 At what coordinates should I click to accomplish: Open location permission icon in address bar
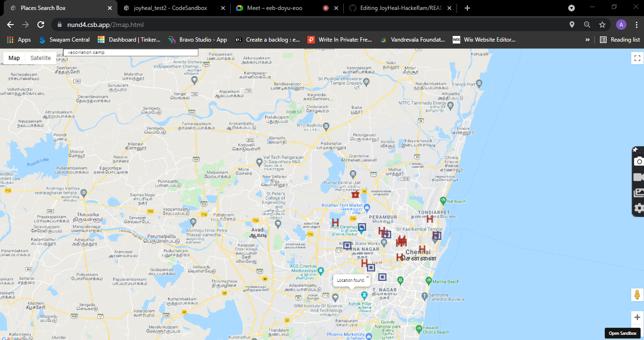(x=572, y=25)
